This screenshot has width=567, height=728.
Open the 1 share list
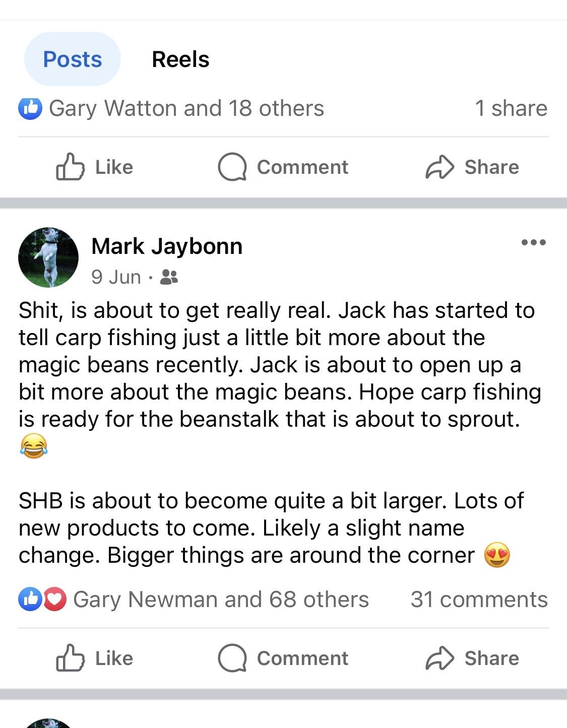[511, 108]
